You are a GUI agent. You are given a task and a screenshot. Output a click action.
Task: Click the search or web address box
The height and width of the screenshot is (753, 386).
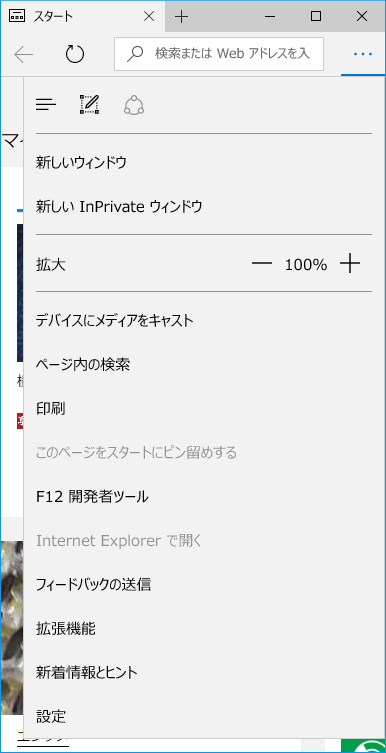tap(219, 54)
